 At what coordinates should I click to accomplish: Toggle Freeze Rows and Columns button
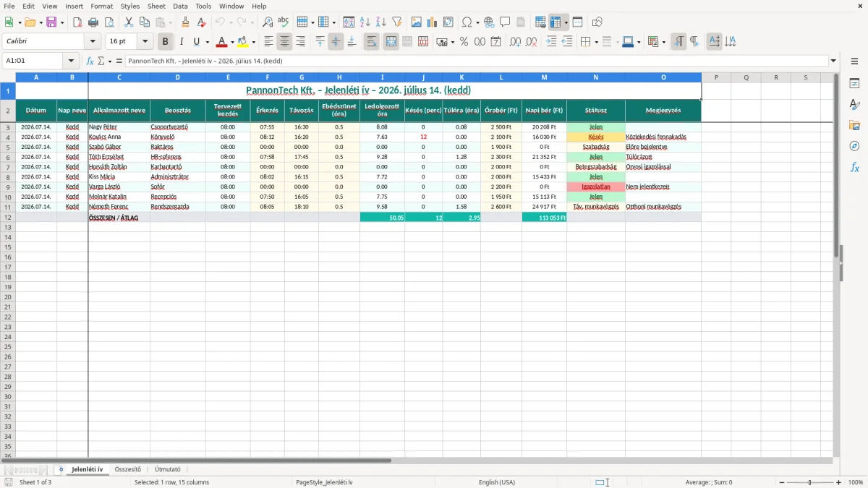tap(556, 22)
